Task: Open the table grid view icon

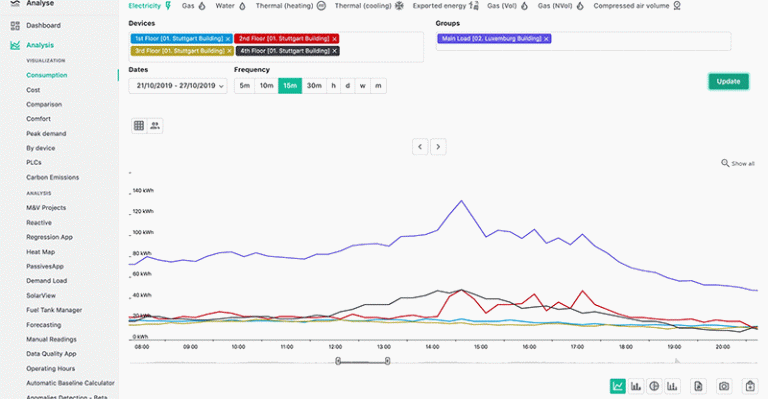Action: (x=139, y=126)
